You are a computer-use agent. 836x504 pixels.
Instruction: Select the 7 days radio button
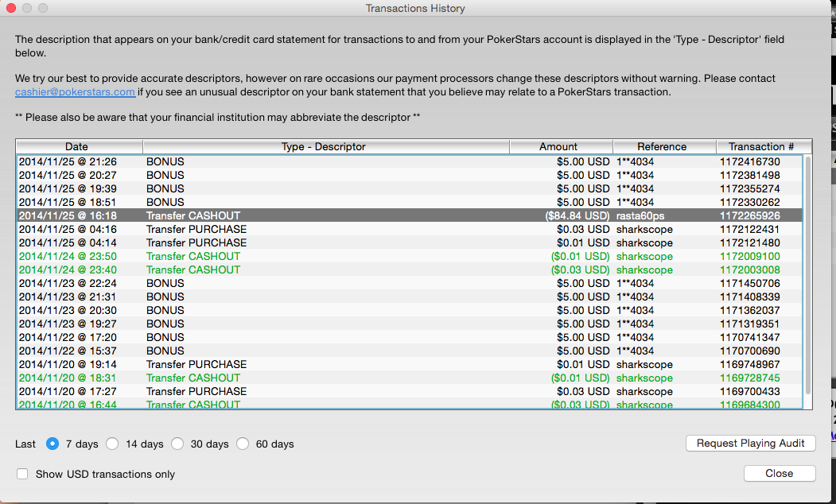pos(52,444)
